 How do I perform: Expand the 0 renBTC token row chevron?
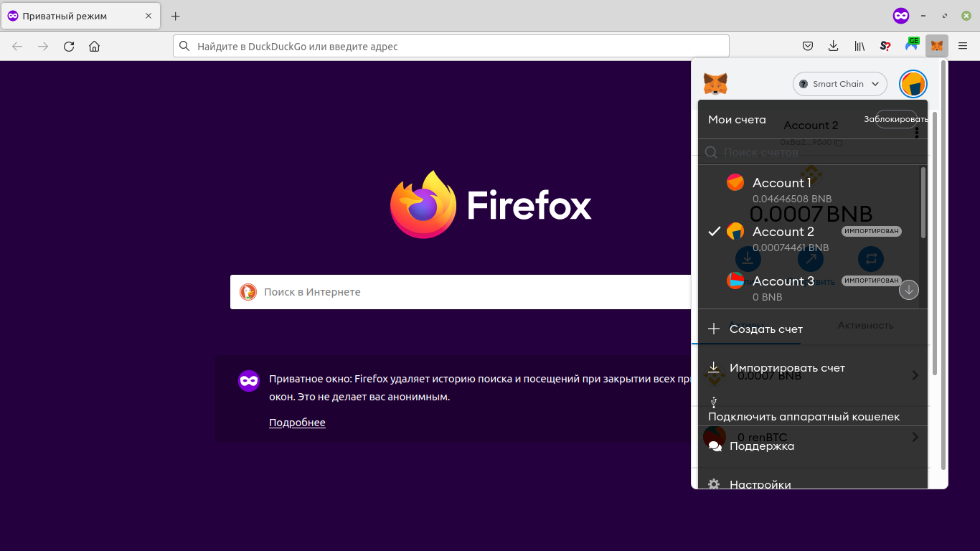click(915, 436)
